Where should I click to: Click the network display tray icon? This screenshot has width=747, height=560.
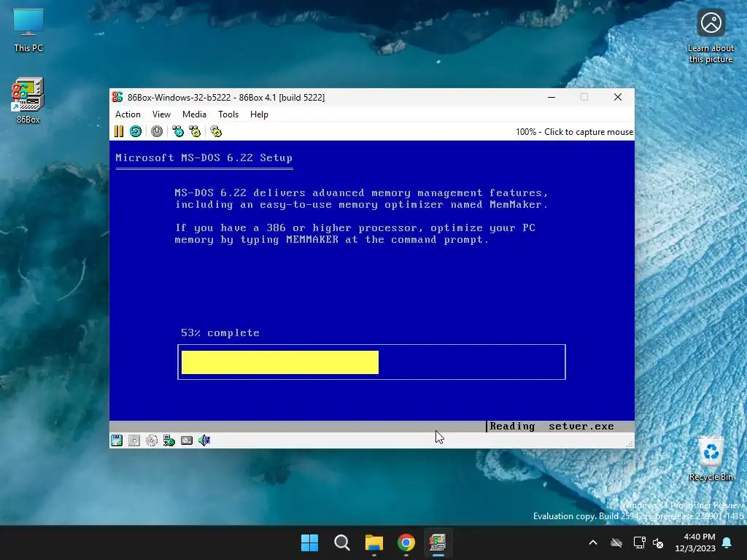pos(639,542)
